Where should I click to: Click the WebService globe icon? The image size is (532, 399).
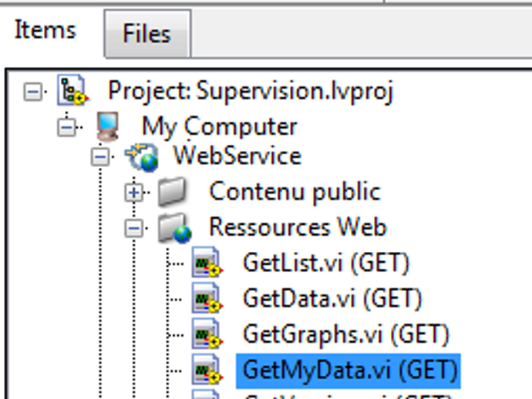142,156
